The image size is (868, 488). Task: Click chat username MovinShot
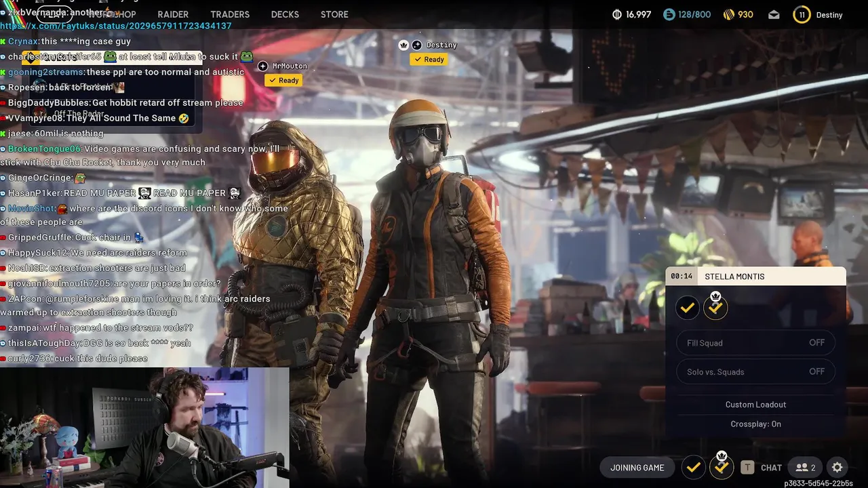tap(32, 208)
